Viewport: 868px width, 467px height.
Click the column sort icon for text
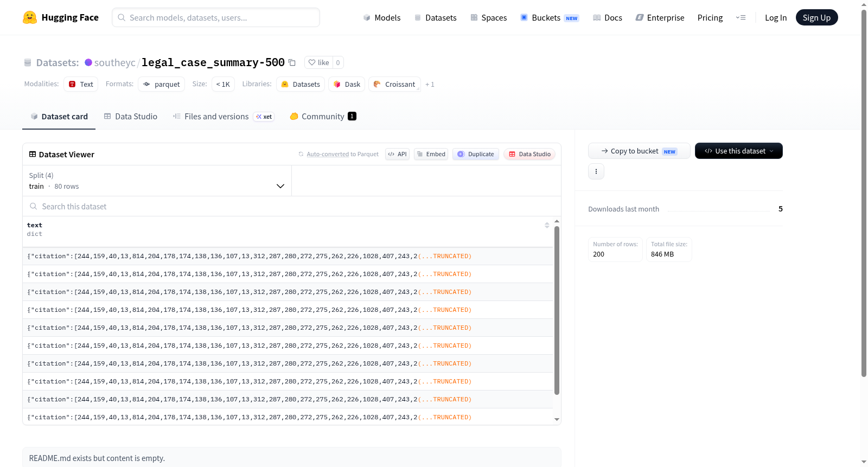(x=547, y=225)
